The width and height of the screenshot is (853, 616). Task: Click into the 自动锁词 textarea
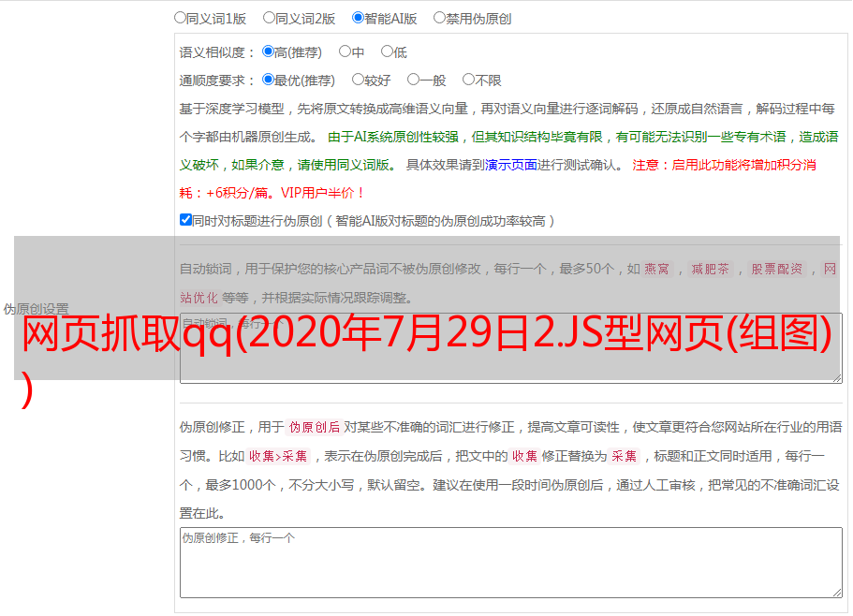(x=511, y=348)
